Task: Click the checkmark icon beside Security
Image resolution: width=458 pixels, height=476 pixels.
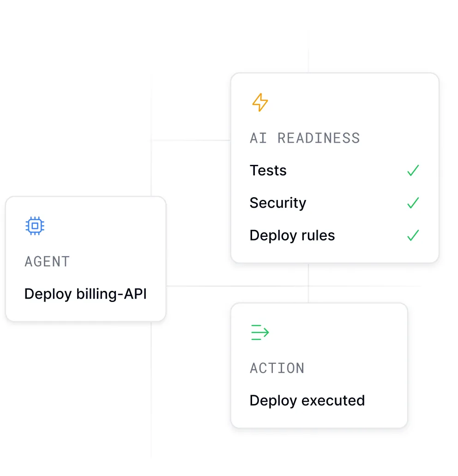Action: [413, 203]
